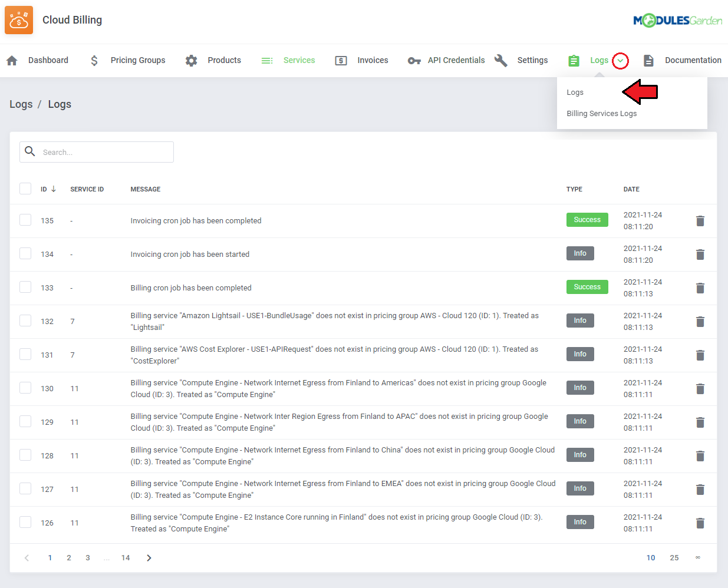
Task: Open API Credentials menu item
Action: pos(456,60)
